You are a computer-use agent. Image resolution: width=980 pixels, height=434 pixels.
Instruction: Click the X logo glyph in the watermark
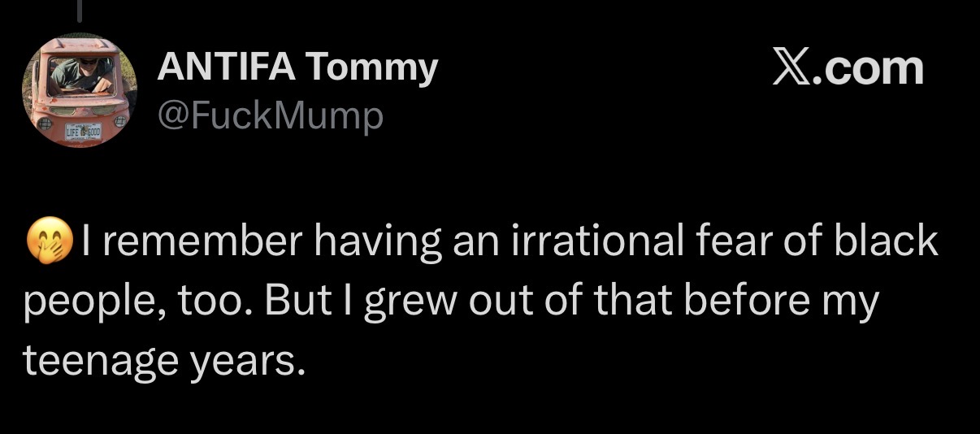pyautogui.click(x=792, y=69)
